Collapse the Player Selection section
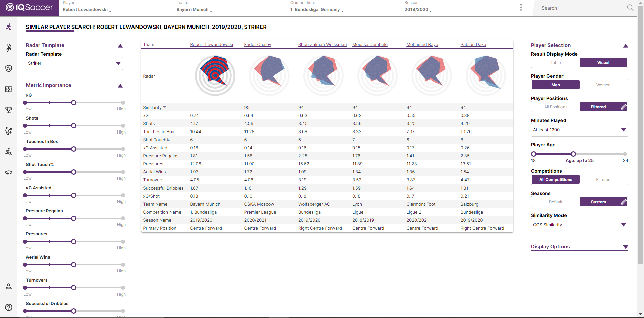The height and width of the screenshot is (318, 644). click(625, 46)
